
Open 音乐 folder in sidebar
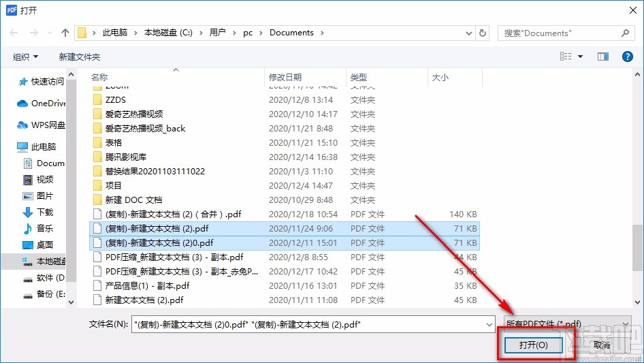tap(38, 228)
